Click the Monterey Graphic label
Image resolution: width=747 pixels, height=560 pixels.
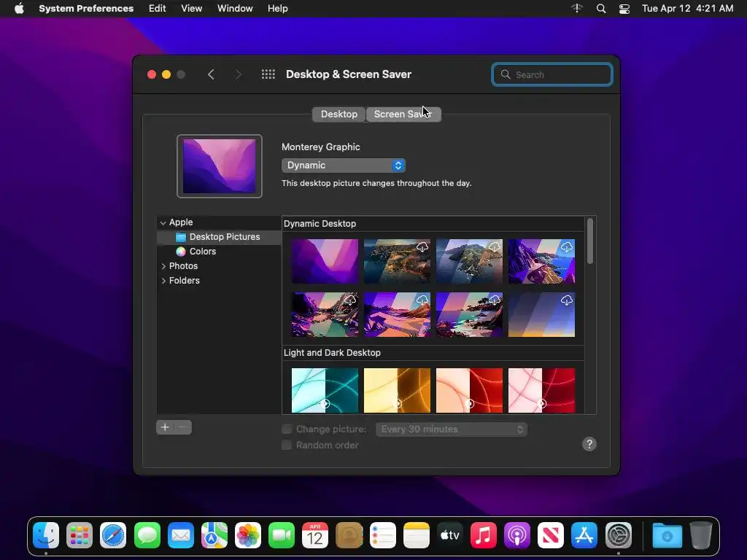point(321,147)
